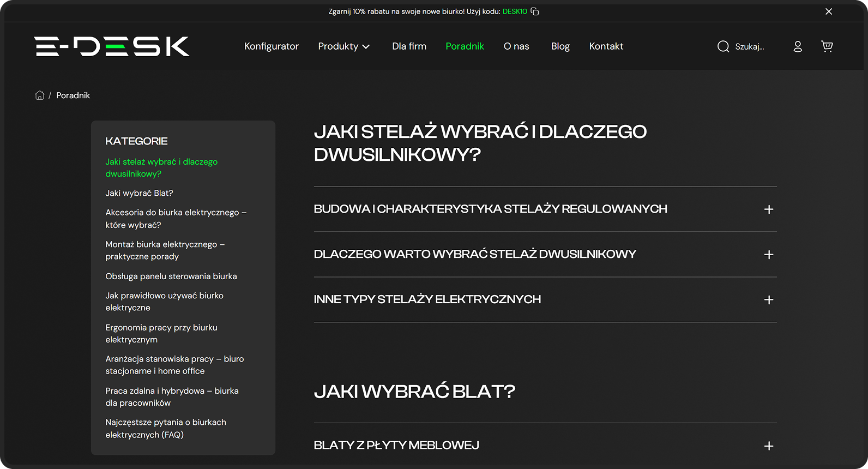
Task: Dismiss the promo banner with X
Action: [828, 11]
